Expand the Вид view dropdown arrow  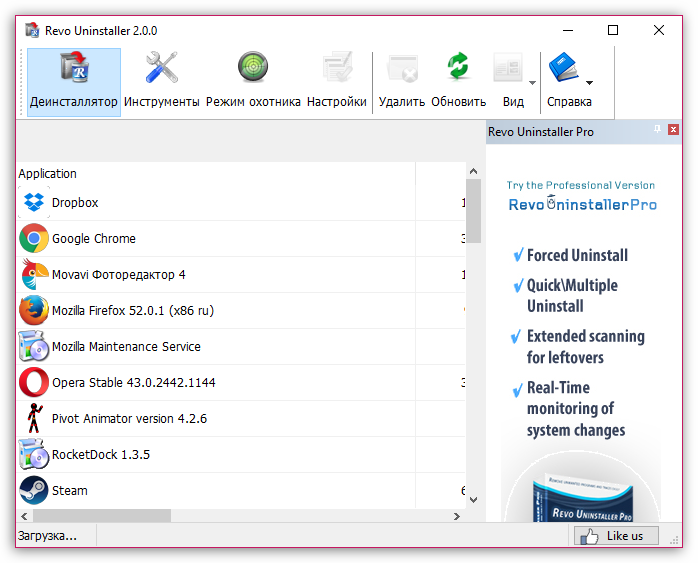tap(532, 83)
